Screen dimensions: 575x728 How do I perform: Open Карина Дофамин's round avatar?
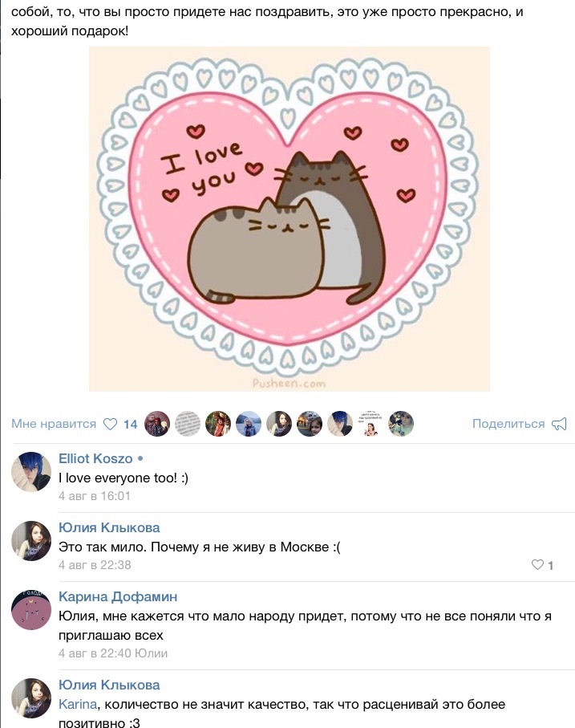(x=31, y=609)
